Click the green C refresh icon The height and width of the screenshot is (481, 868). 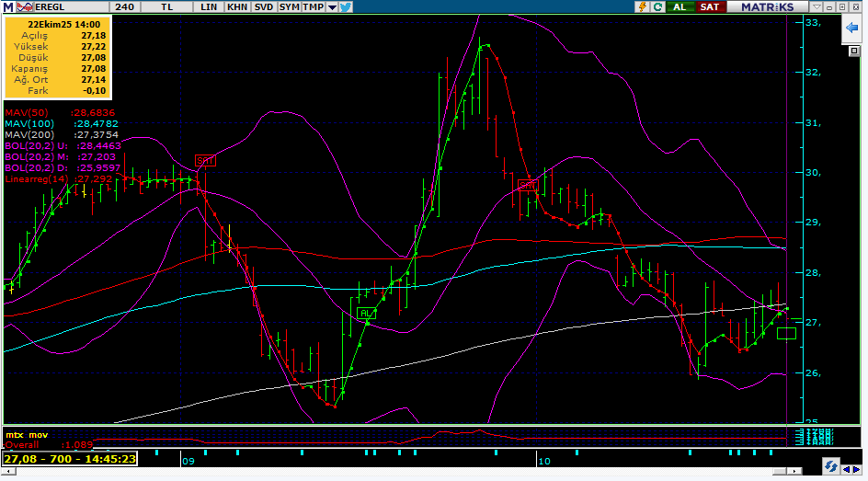click(x=659, y=6)
